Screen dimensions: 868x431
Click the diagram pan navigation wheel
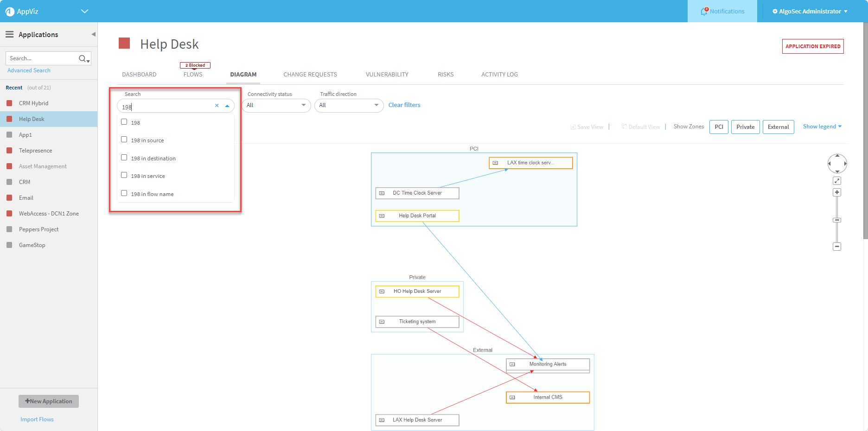coord(837,164)
